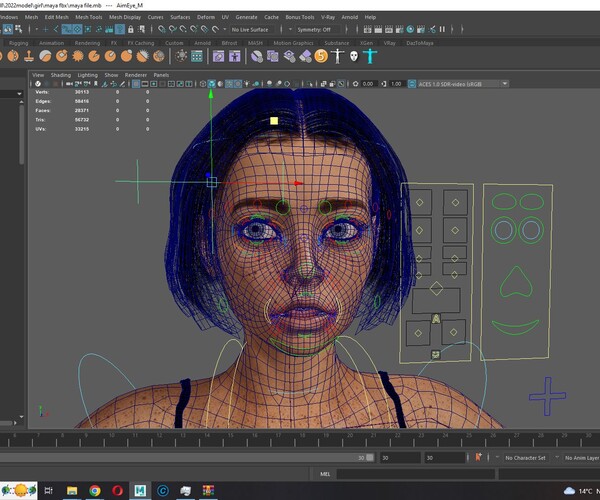Expand the left panel dropdown arrow
The width and height of the screenshot is (600, 500).
tap(19, 94)
